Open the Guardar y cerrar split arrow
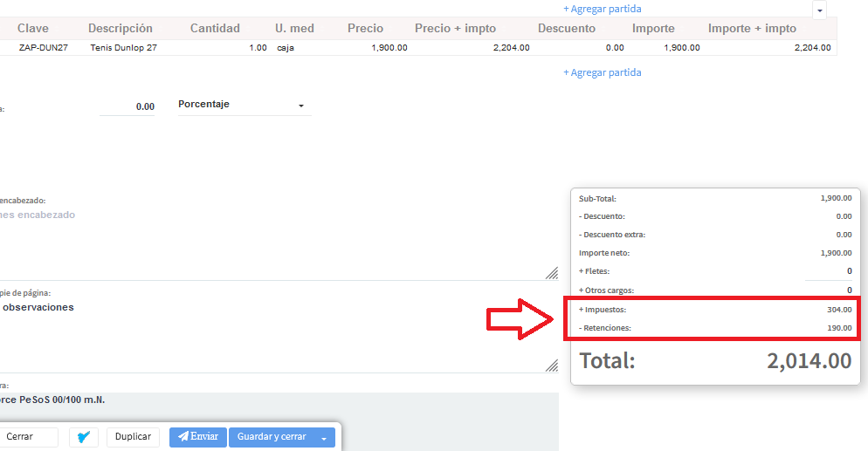This screenshot has width=868, height=451. point(324,438)
